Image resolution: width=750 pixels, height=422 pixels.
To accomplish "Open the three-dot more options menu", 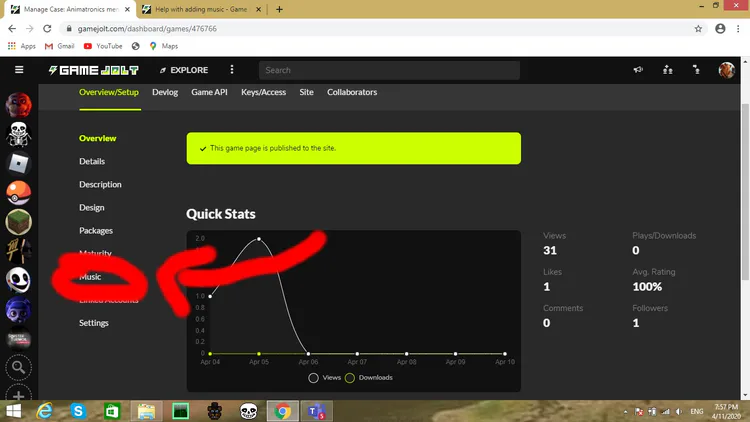I will 232,70.
